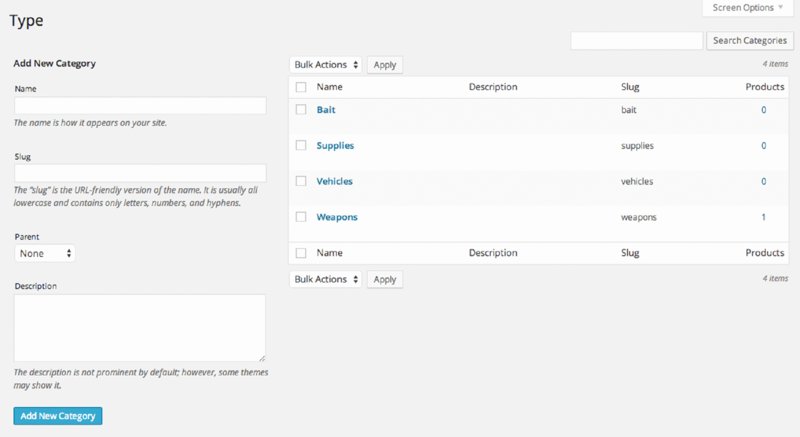Open the Weapons category link

point(337,217)
